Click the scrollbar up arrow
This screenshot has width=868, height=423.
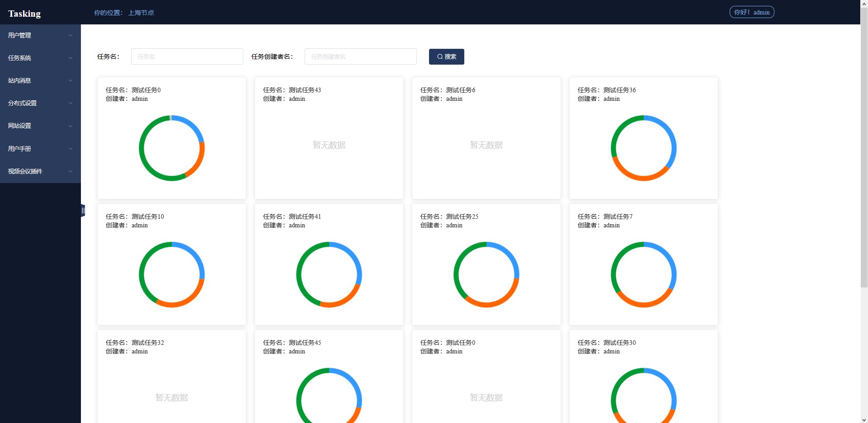coord(864,3)
